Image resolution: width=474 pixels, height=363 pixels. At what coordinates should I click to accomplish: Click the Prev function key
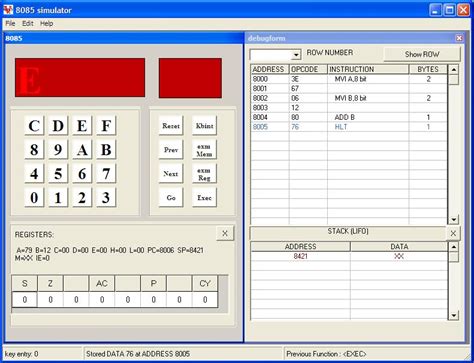(171, 150)
